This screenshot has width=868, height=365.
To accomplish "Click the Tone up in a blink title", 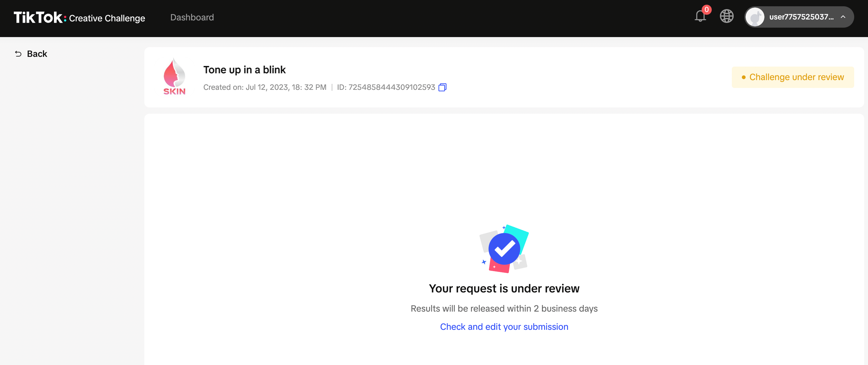I will 245,70.
